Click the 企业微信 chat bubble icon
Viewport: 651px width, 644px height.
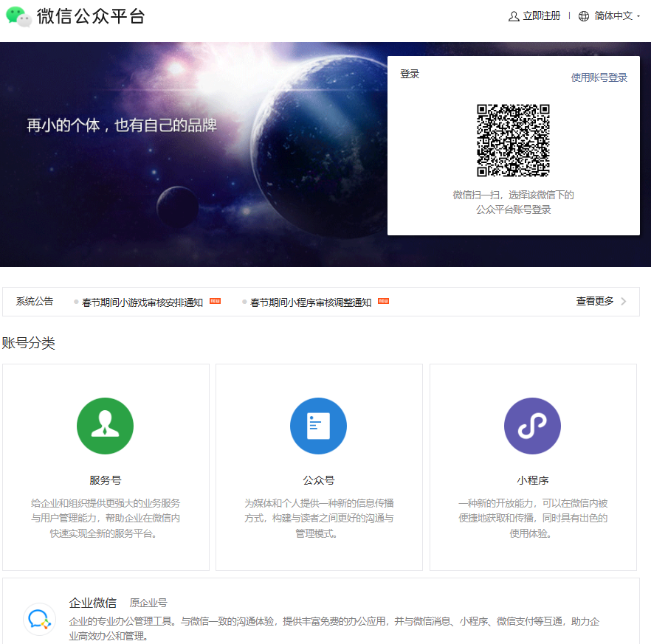pyautogui.click(x=38, y=620)
